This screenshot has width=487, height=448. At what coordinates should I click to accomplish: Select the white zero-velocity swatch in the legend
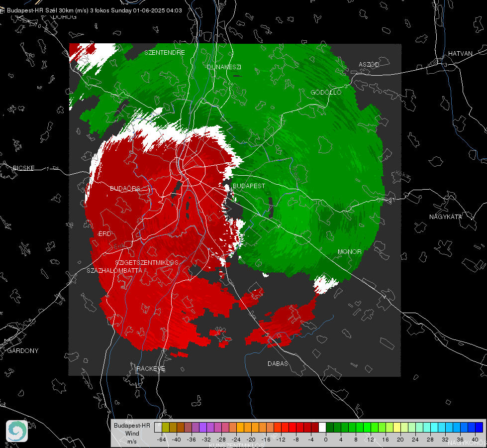[322, 427]
